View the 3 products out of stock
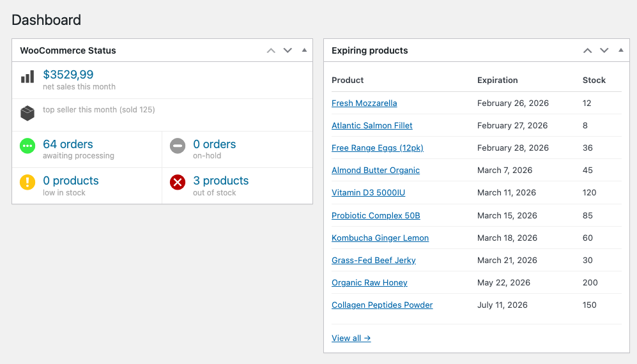 click(220, 181)
